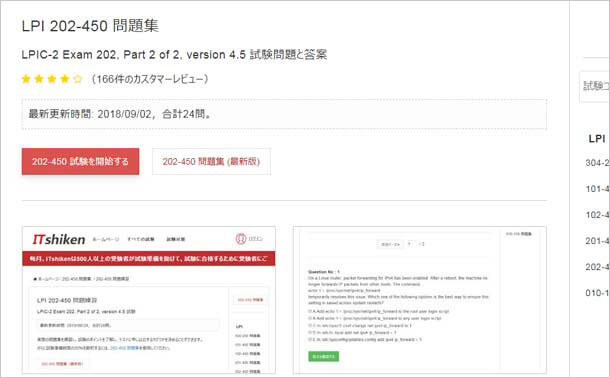Click the LPIC-2 Exam 202 subtitle text
This screenshot has width=610, height=378.
(174, 55)
